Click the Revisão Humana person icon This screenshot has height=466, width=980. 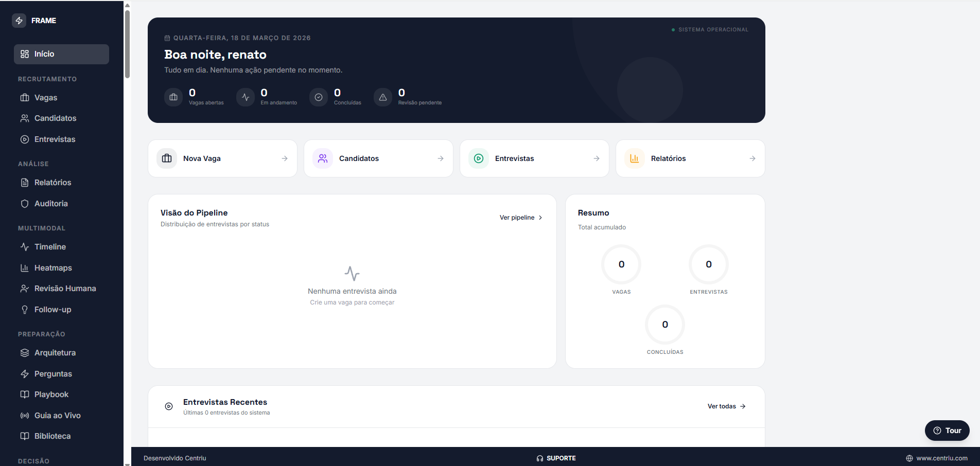24,289
